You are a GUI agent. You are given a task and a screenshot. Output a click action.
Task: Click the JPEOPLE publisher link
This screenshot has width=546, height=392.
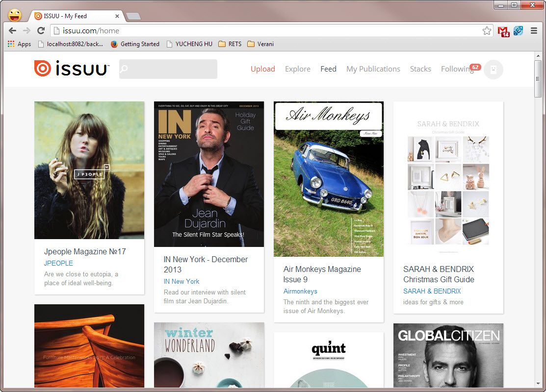[x=58, y=263]
